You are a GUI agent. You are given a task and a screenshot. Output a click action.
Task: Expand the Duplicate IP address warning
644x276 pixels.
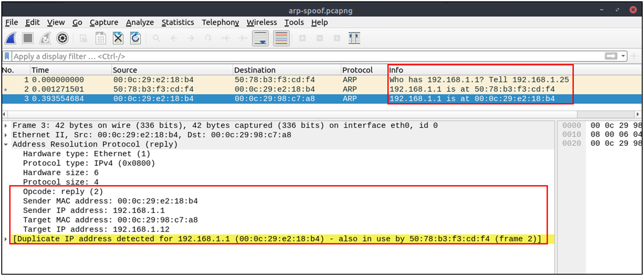coord(6,239)
